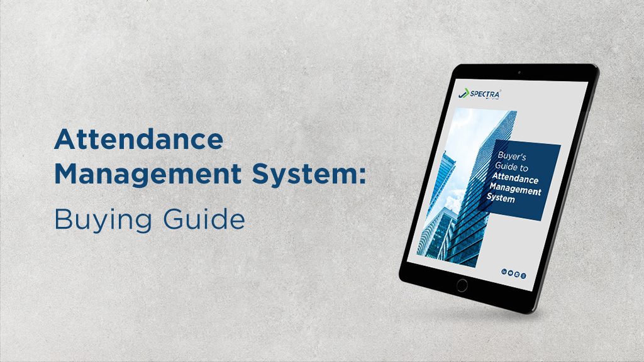Click the green checkmark in the Spectra logo
Image resolution: width=644 pixels, height=362 pixels.
click(465, 94)
